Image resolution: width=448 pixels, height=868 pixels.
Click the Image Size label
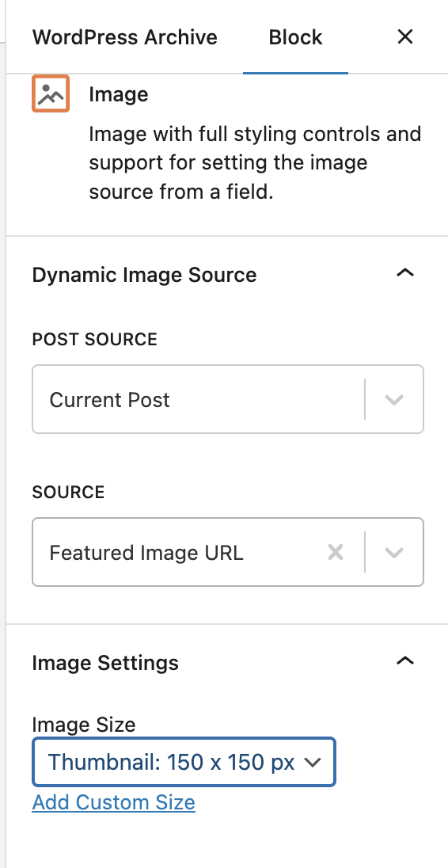point(84,725)
